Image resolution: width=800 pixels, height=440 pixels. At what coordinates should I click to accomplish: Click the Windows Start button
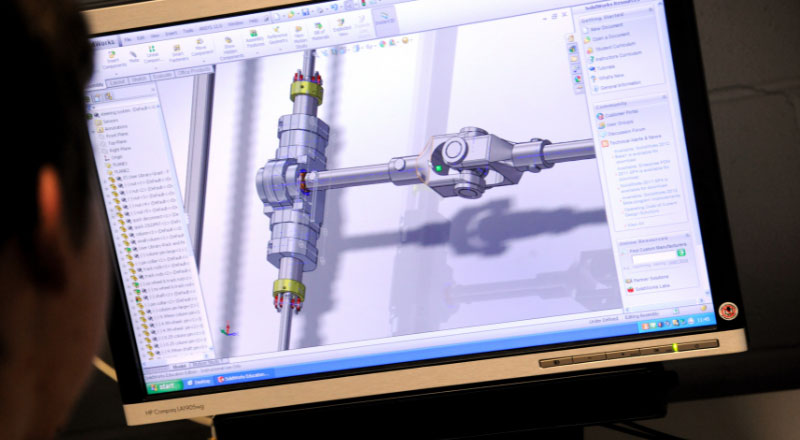click(163, 386)
